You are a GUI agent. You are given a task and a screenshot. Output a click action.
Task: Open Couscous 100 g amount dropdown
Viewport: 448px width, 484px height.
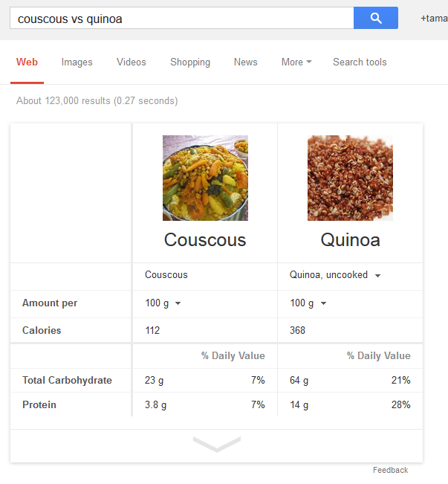click(x=163, y=303)
